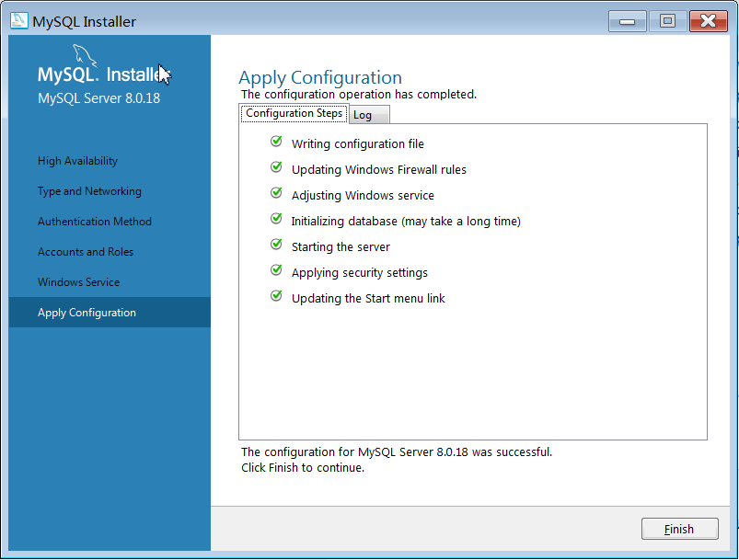Viewport: 739px width, 560px height.
Task: Click 'Initializing database (may take a long time)' text
Action: coord(406,222)
